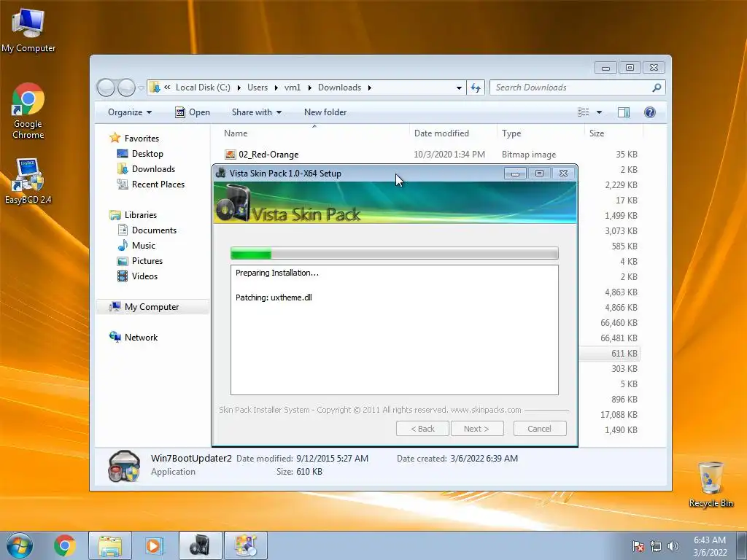Image resolution: width=747 pixels, height=560 pixels.
Task: Click the Cancel button in setup
Action: [x=540, y=429]
